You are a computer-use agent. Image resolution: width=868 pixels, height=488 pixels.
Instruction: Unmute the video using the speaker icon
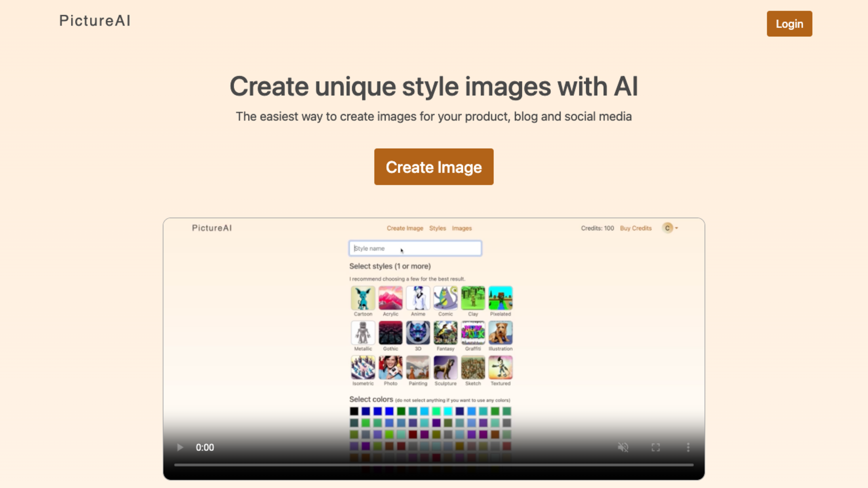click(623, 447)
